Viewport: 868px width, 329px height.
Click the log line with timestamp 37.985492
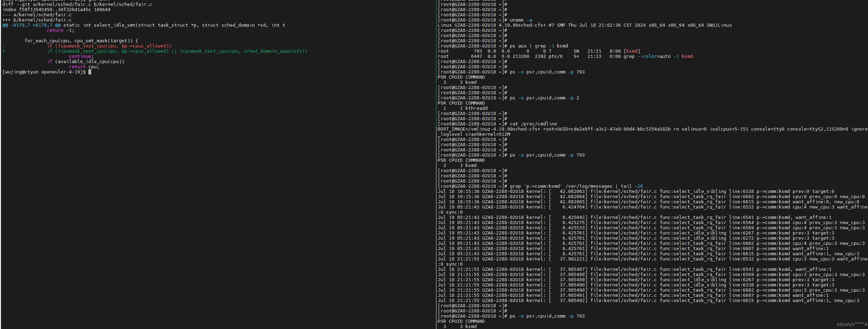(x=649, y=301)
